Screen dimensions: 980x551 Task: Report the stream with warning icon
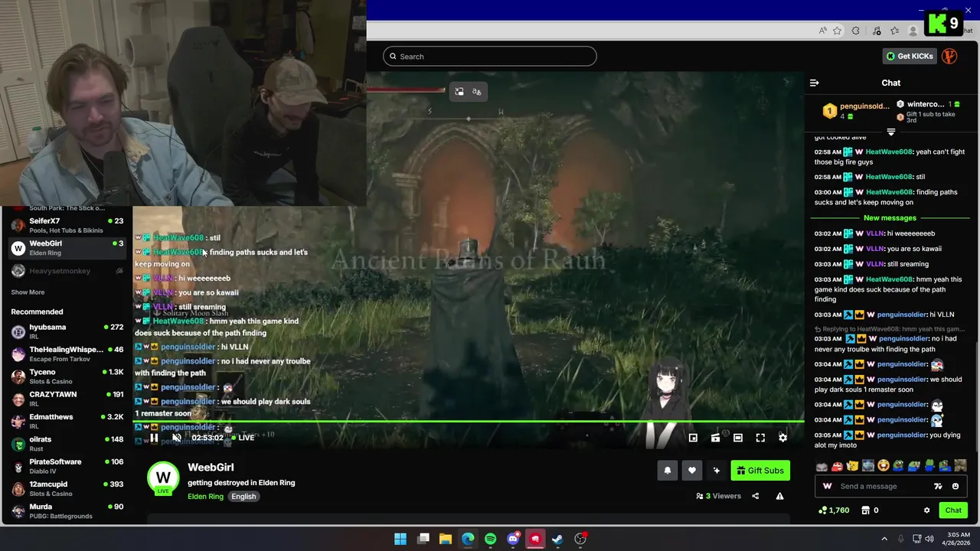coord(779,496)
